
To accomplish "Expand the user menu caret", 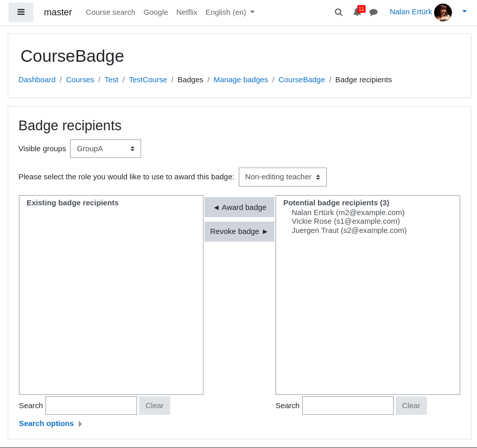I will [x=464, y=12].
